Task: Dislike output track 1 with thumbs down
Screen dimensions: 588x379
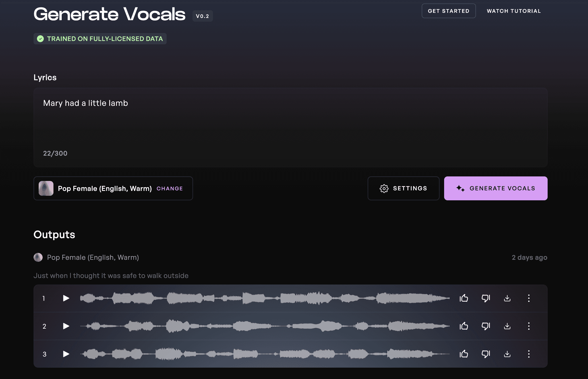Action: tap(486, 298)
